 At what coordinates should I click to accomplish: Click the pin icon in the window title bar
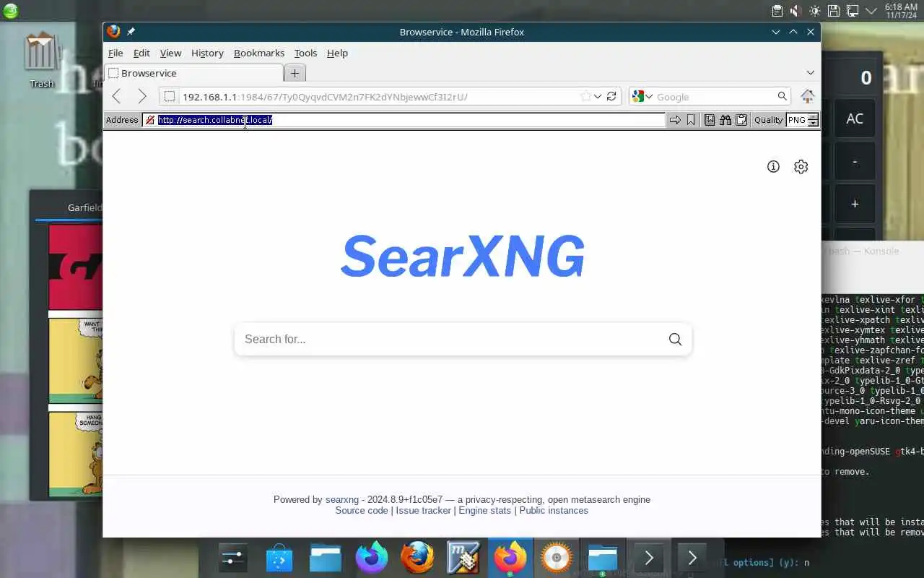pos(131,32)
